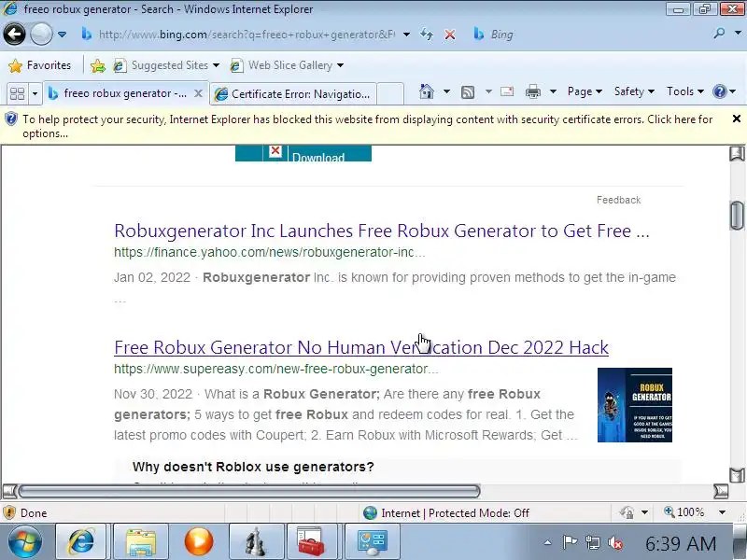Viewport: 747px width, 560px height.
Task: Click Internet Explorer taskbar icon
Action: pyautogui.click(x=81, y=541)
